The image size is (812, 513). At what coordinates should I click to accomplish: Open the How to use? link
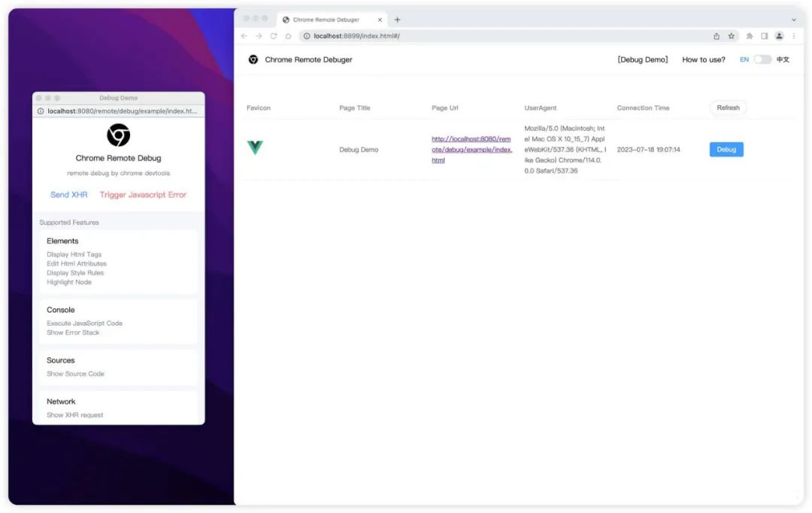click(x=703, y=59)
